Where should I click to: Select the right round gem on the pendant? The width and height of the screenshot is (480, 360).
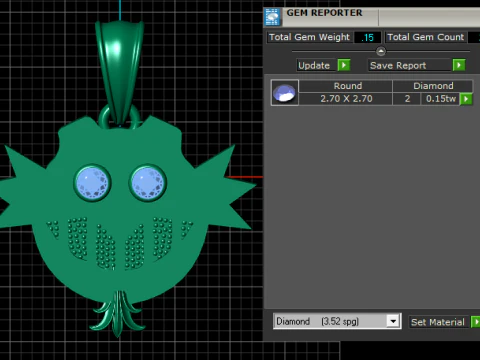(148, 183)
